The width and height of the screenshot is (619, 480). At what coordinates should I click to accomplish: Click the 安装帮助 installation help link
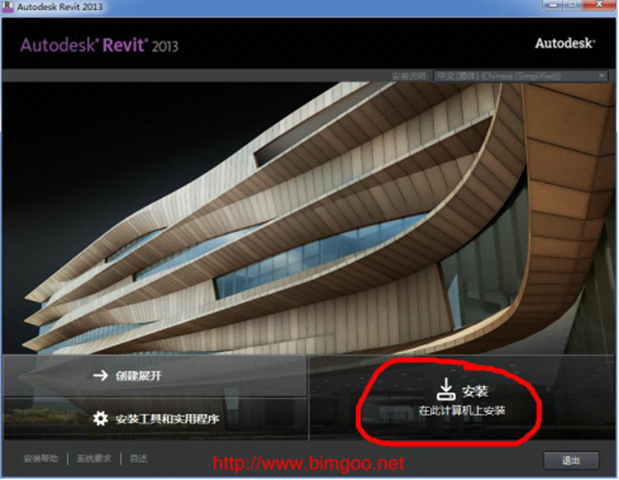pos(41,459)
